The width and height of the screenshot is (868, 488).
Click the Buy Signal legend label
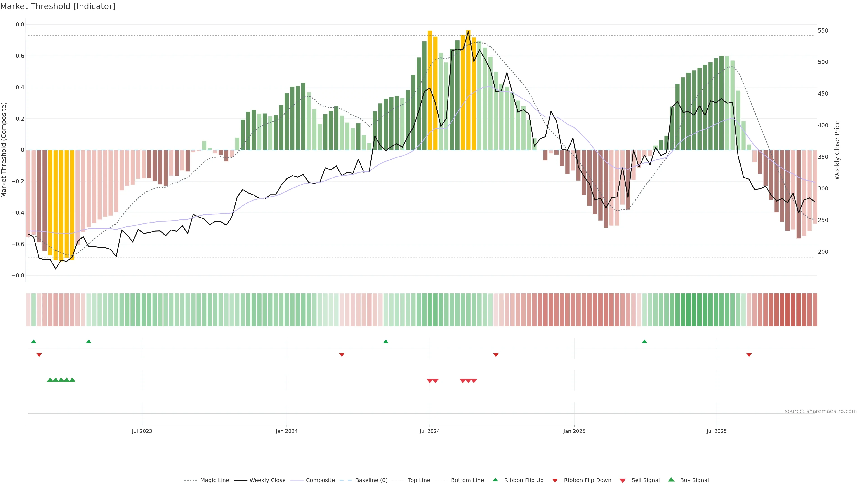(x=694, y=480)
